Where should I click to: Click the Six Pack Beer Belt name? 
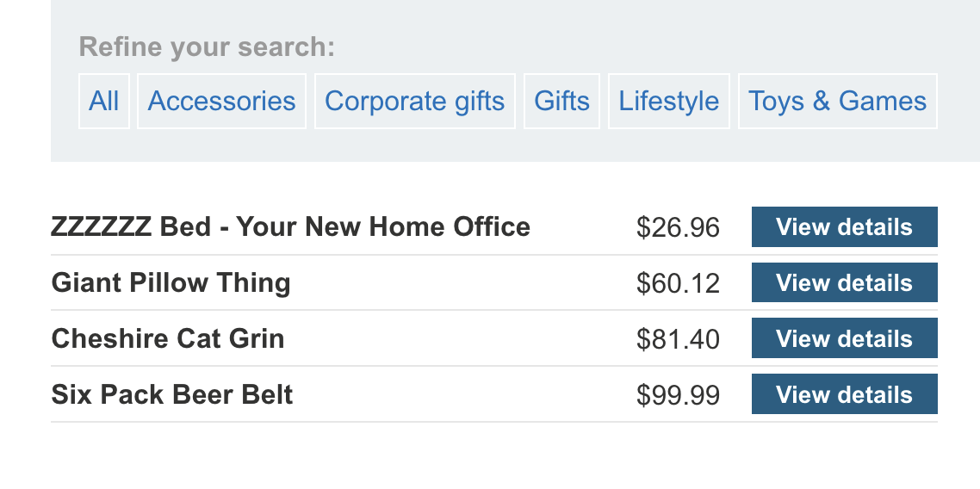pyautogui.click(x=172, y=395)
